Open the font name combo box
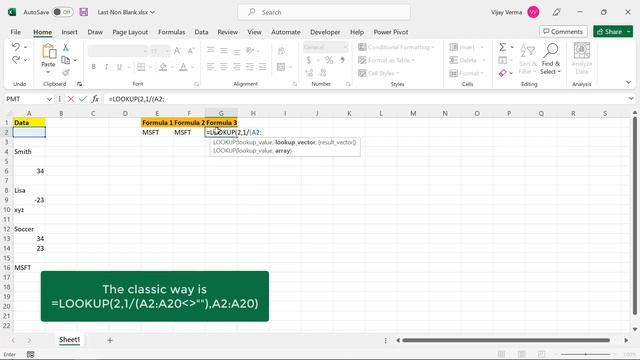The height and width of the screenshot is (360, 640). (x=118, y=51)
